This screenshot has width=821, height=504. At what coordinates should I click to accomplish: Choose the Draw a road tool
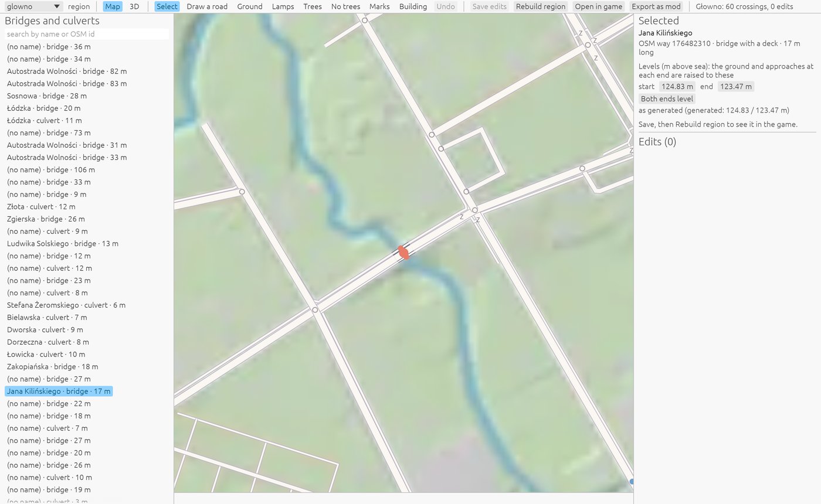click(207, 6)
